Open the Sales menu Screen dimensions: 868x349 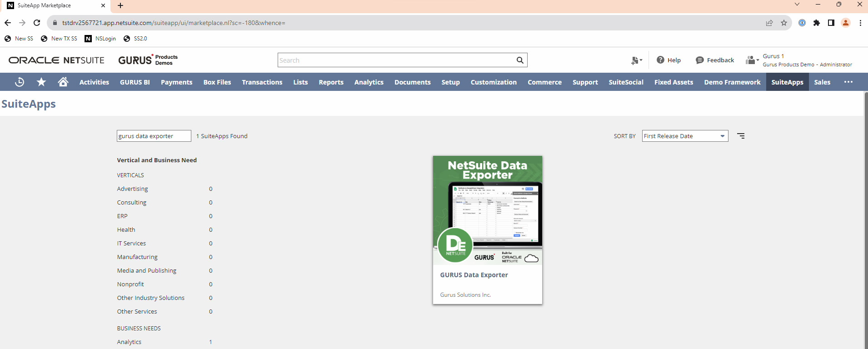tap(822, 82)
